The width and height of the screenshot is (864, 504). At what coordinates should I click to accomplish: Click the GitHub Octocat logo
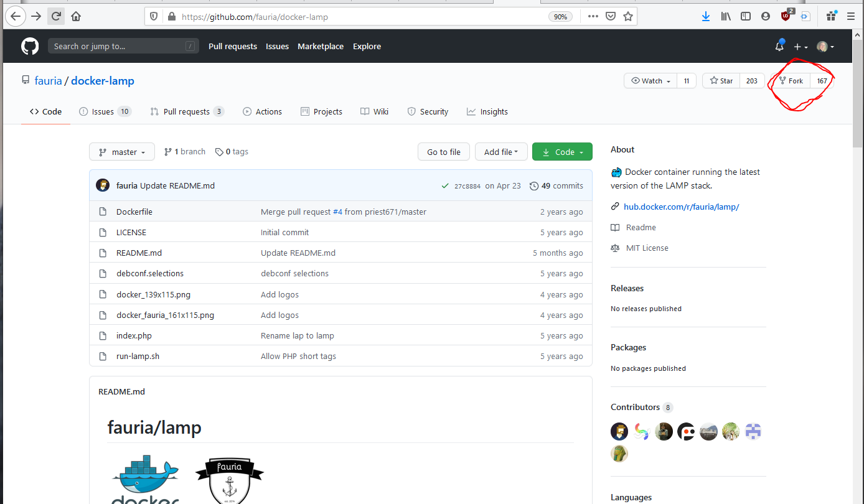30,46
